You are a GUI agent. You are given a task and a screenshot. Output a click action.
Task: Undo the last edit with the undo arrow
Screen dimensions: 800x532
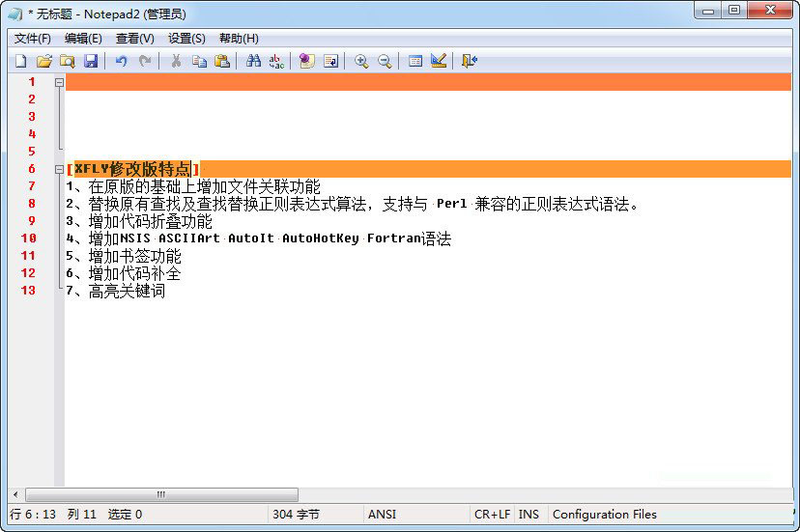click(x=121, y=61)
